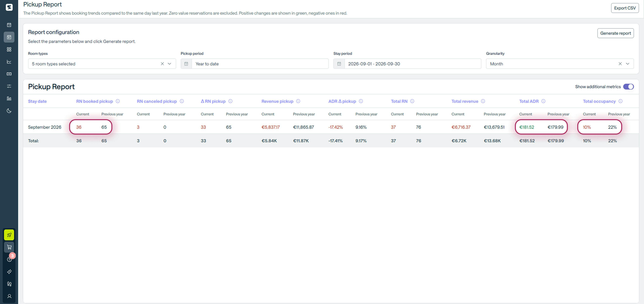Open the shopping cart upsell icon

[x=9, y=247]
